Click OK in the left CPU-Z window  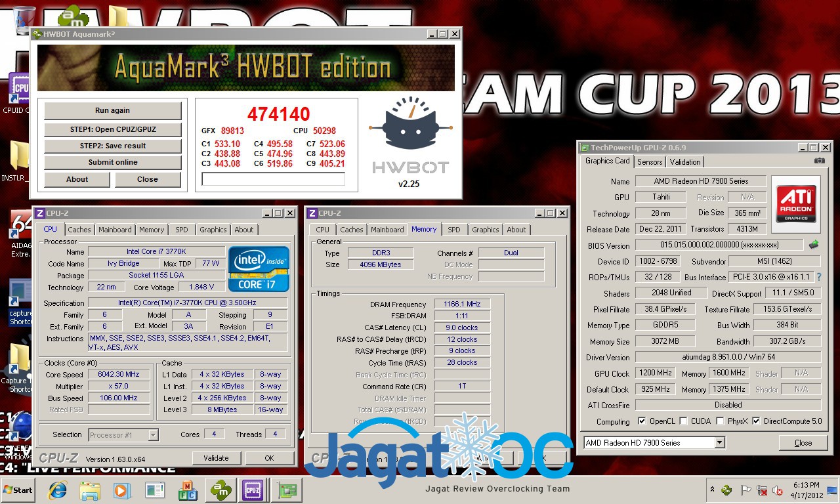click(x=269, y=458)
